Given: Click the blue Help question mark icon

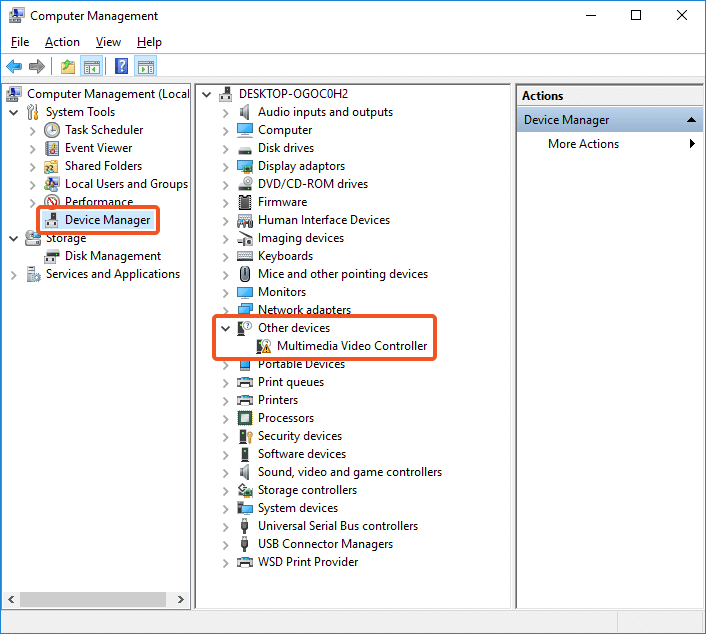Looking at the screenshot, I should (x=122, y=67).
